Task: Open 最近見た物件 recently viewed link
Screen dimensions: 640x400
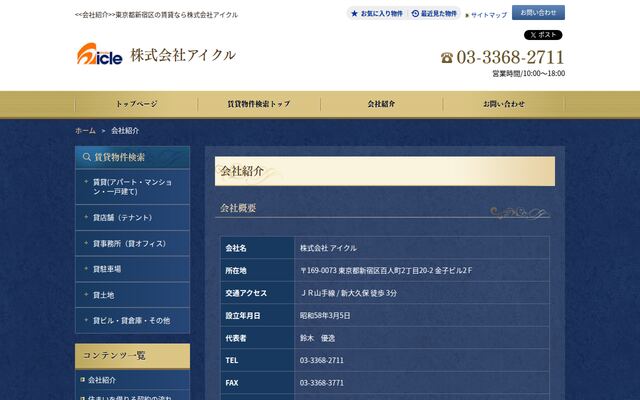Action: tap(434, 14)
